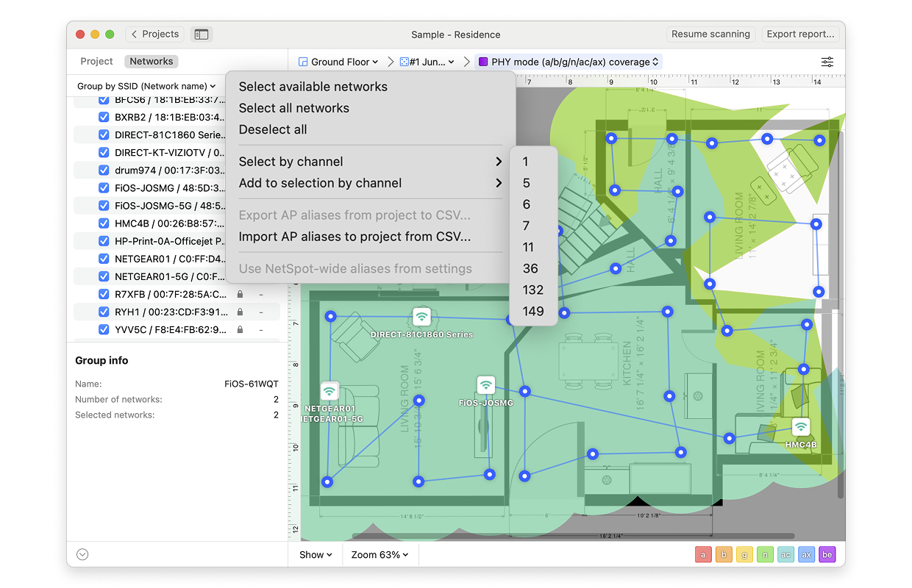The image size is (912, 588).
Task: Click the NETGEAR01 access point icon
Action: 329,390
